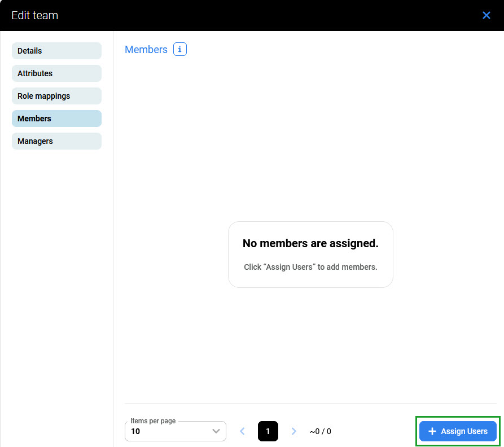504x447 pixels.
Task: Open the Managers tab
Action: pos(56,141)
